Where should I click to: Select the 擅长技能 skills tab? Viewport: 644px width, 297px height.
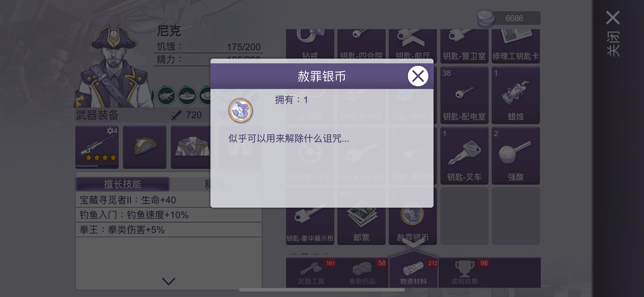tap(123, 184)
